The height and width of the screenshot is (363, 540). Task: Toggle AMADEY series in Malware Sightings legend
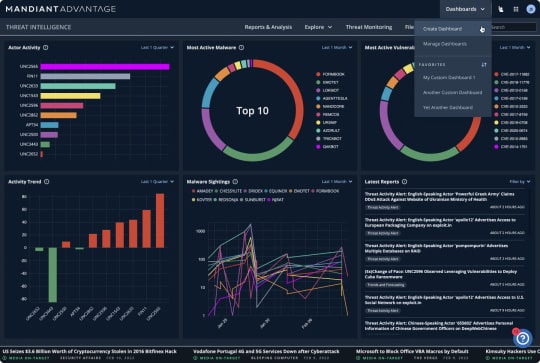[x=202, y=191]
